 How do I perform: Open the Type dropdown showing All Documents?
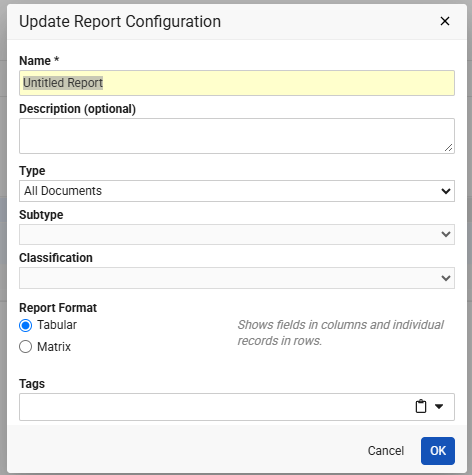coord(237,191)
